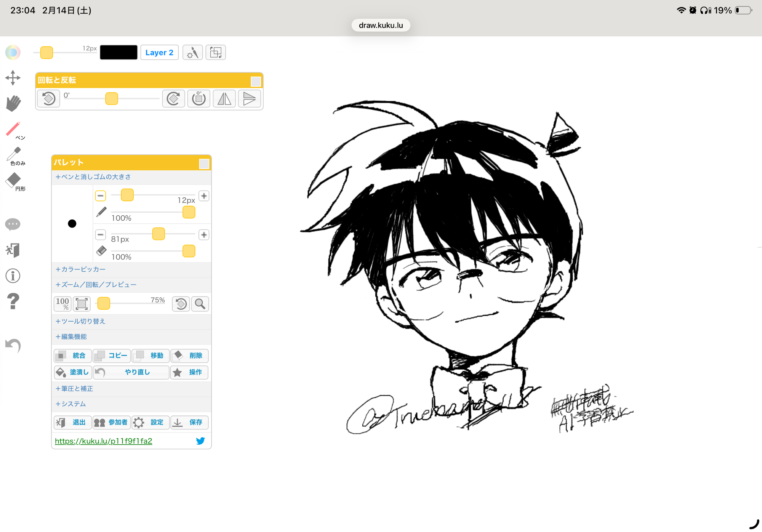Open the Layer 2 selector

point(159,53)
